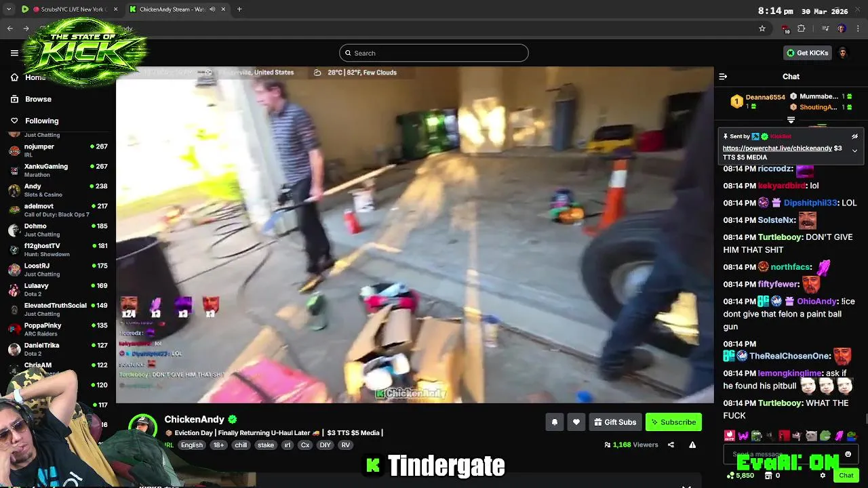
Task: Open the browser tab search dropdown
Action: tap(9, 9)
